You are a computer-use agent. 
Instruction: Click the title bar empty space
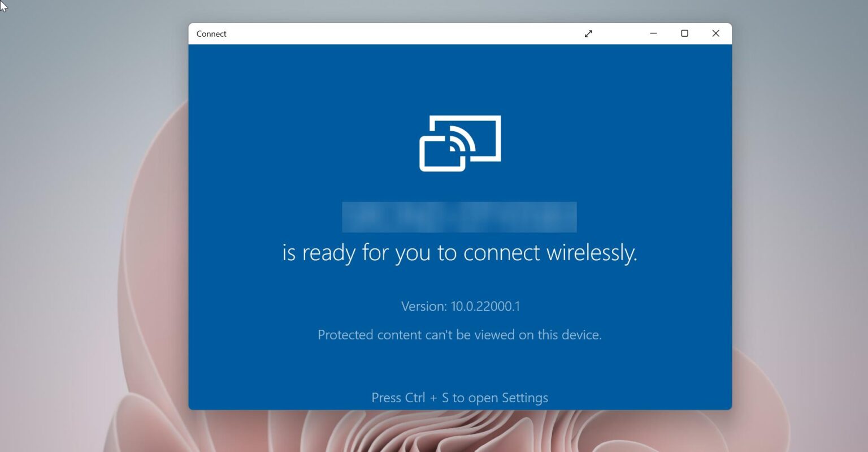(x=396, y=33)
